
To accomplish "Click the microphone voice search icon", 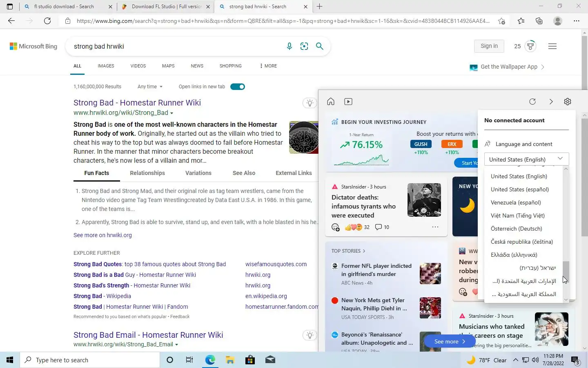I will tap(290, 46).
